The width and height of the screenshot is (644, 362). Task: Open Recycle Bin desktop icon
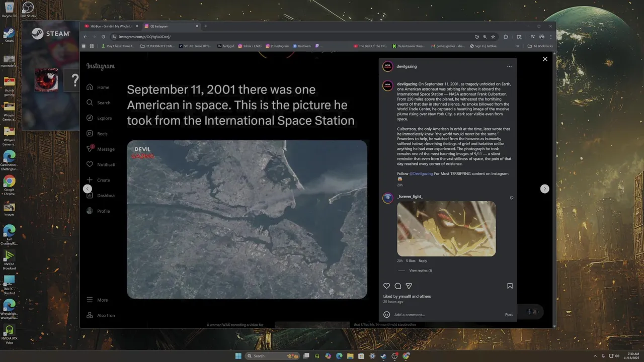9,10
